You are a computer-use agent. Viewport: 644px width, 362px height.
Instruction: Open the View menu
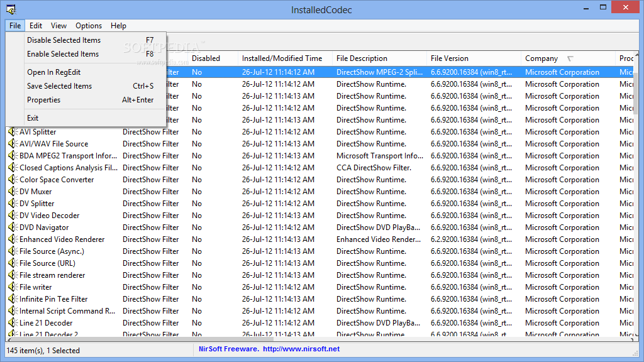tap(58, 25)
